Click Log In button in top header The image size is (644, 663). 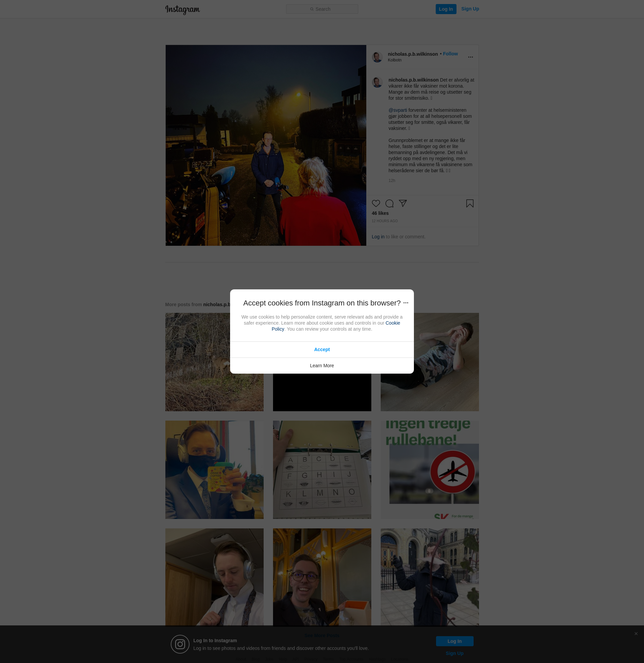[445, 9]
